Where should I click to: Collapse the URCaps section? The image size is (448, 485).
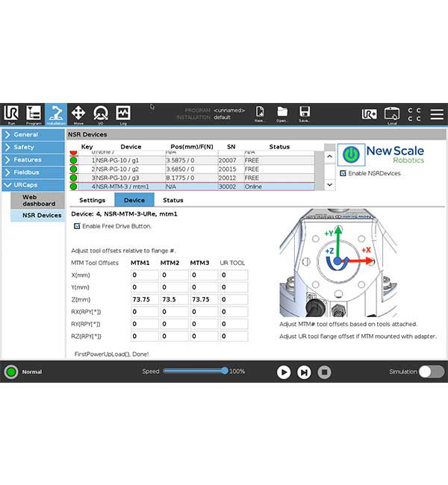tap(33, 184)
